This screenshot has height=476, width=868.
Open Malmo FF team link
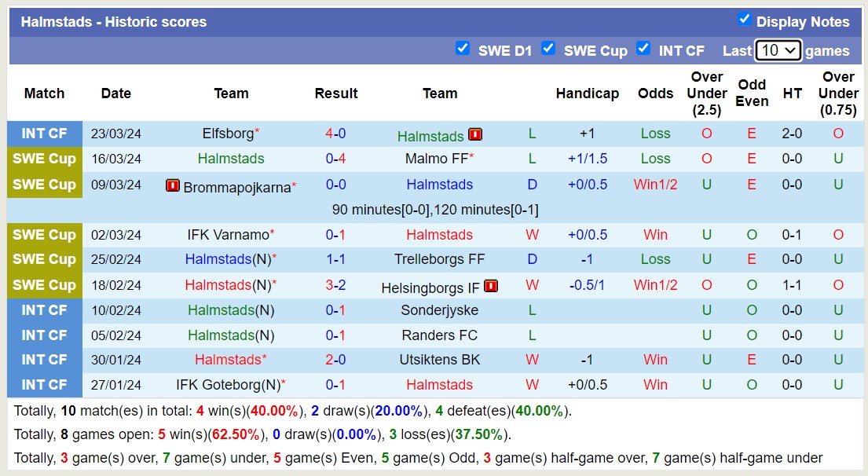pos(436,159)
